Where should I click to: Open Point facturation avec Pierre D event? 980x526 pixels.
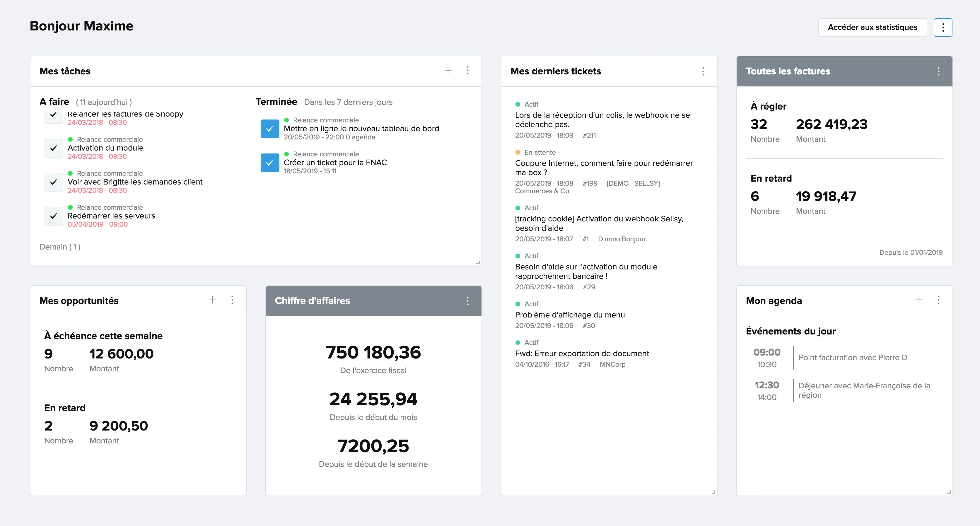click(x=853, y=358)
